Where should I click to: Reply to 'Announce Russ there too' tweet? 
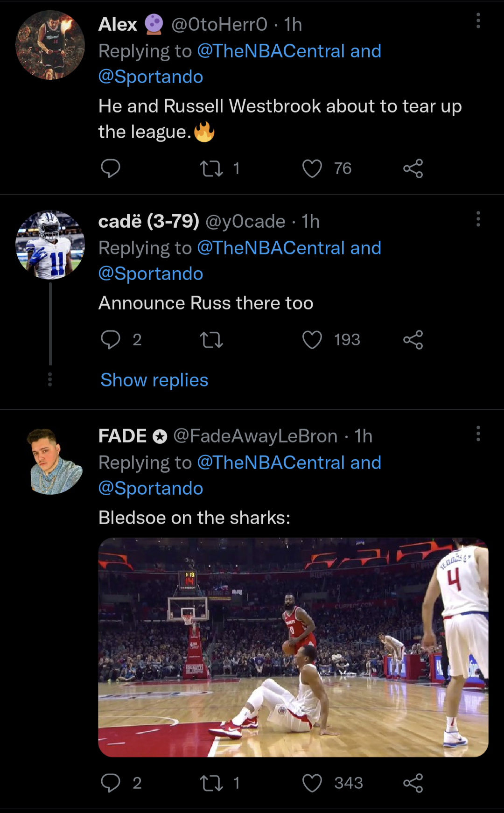click(111, 340)
